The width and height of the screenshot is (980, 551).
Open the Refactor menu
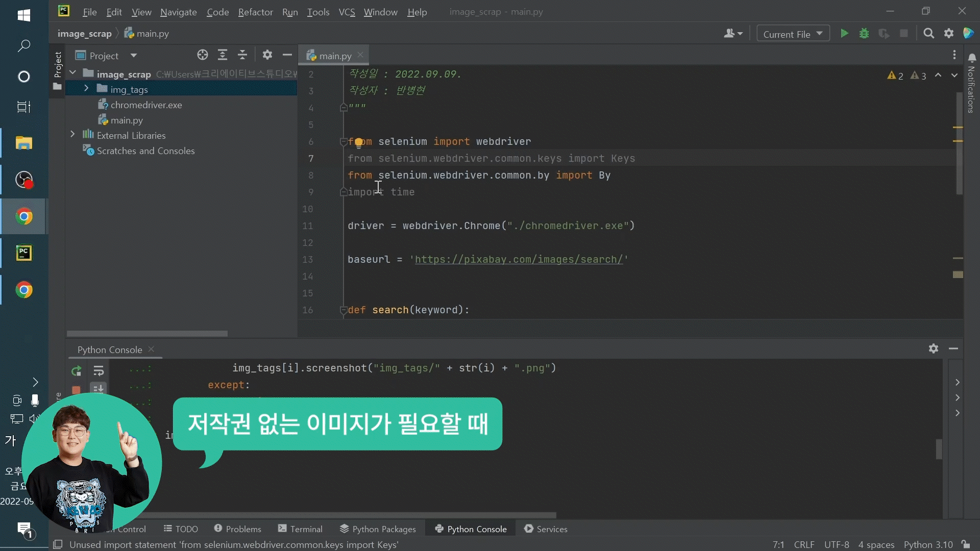pos(255,12)
